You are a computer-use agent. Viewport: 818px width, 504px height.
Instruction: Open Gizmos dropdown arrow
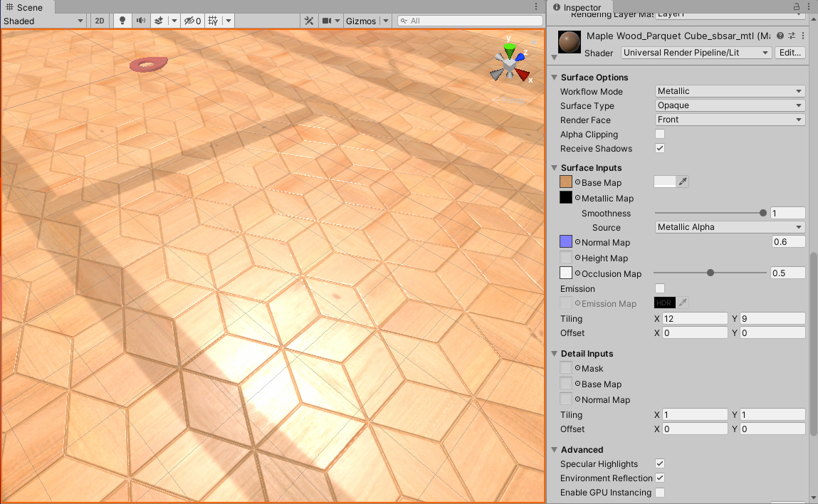tap(386, 21)
